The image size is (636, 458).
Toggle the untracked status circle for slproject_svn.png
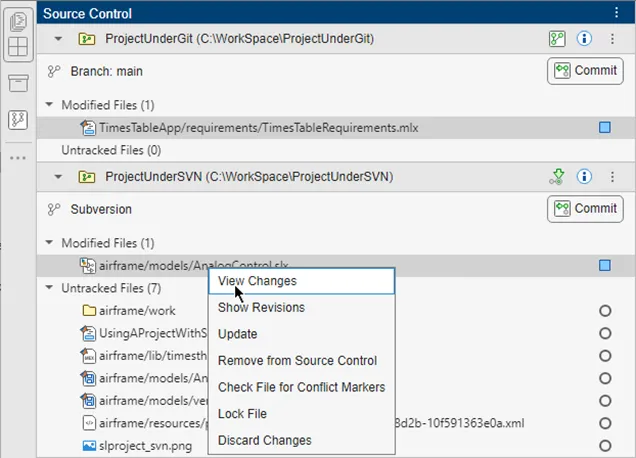tap(604, 447)
